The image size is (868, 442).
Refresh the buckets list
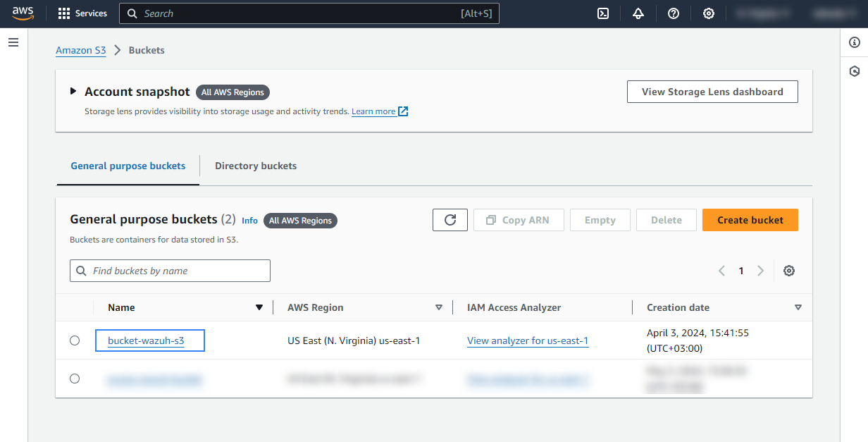pyautogui.click(x=450, y=220)
